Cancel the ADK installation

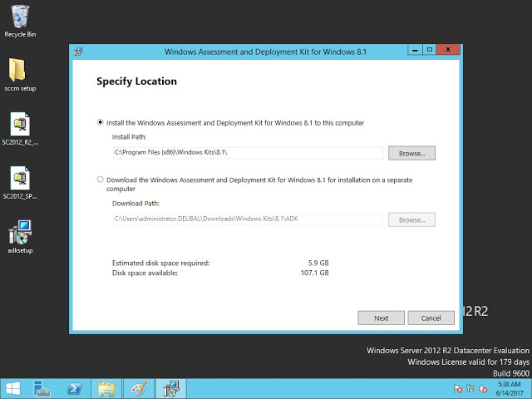(x=431, y=318)
